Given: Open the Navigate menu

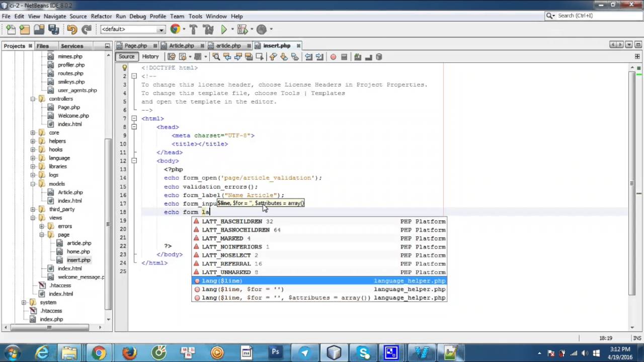Looking at the screenshot, I should coord(54,16).
